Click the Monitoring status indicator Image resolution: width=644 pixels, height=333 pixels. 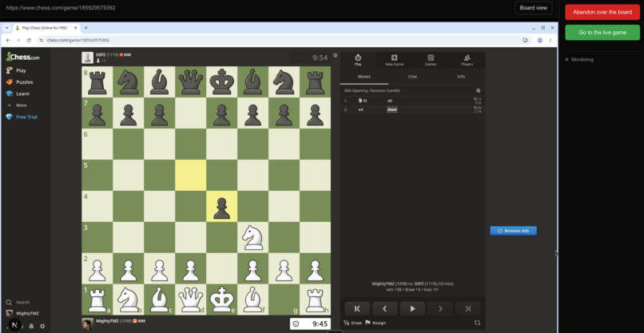[580, 60]
